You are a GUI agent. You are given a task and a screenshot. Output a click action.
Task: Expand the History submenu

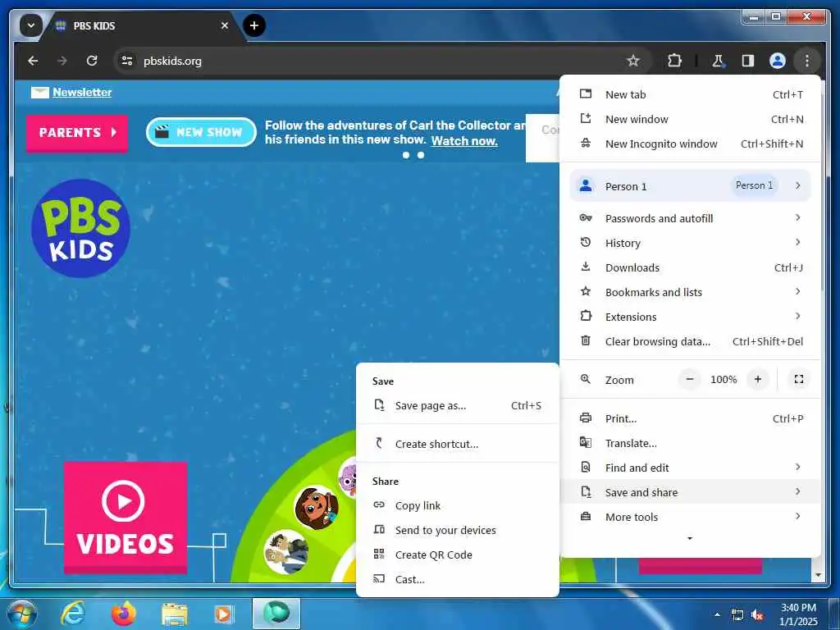[x=690, y=243]
